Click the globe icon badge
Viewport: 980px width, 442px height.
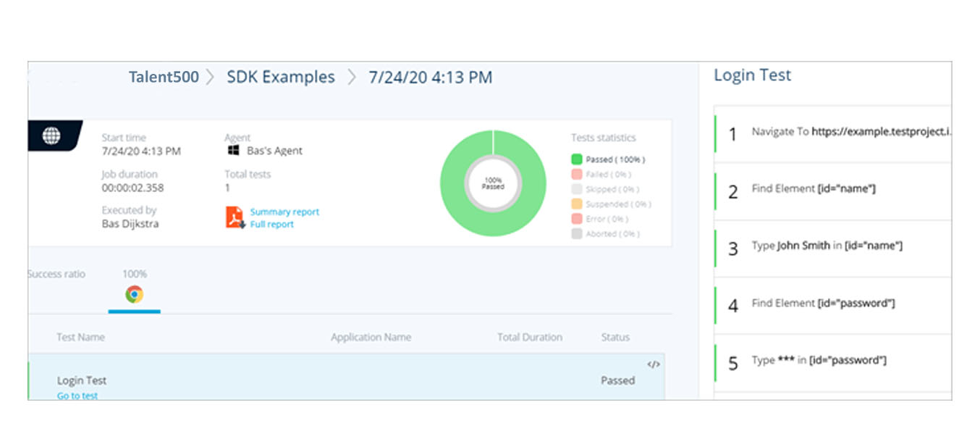click(x=51, y=135)
